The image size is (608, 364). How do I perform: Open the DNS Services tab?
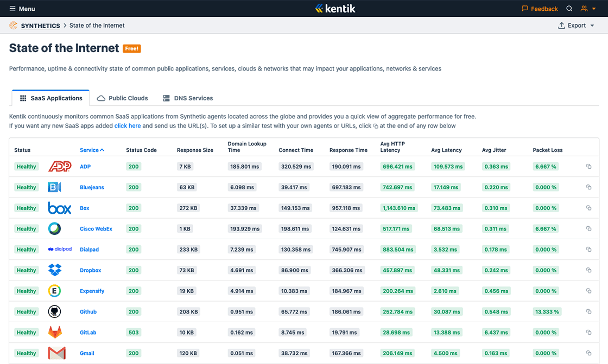tap(187, 98)
